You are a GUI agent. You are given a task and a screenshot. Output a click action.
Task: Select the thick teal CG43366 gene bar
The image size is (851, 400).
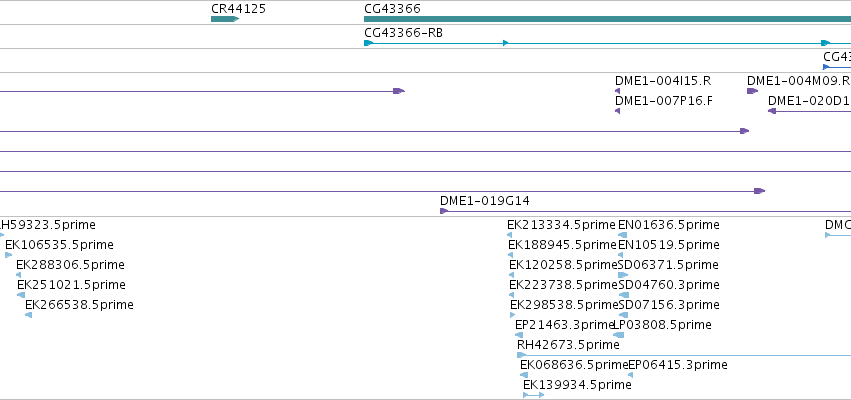(x=607, y=19)
